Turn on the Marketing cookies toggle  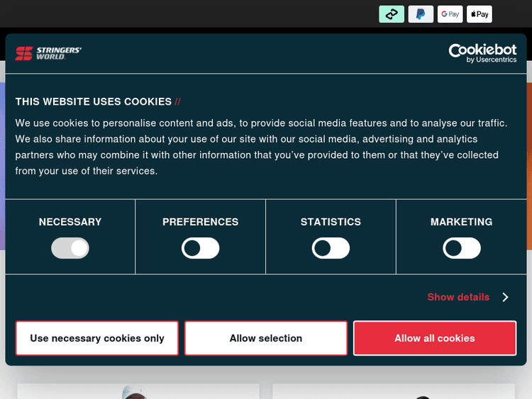click(462, 248)
